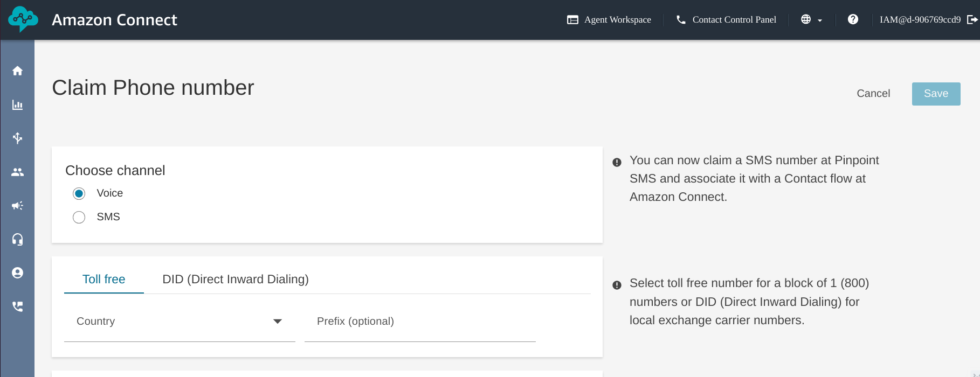
Task: Switch to the Toll free tab
Action: 103,279
